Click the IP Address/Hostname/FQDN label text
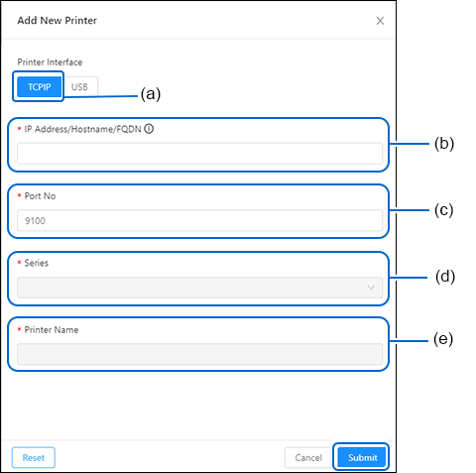Screen dimensions: 476x473 (82, 129)
